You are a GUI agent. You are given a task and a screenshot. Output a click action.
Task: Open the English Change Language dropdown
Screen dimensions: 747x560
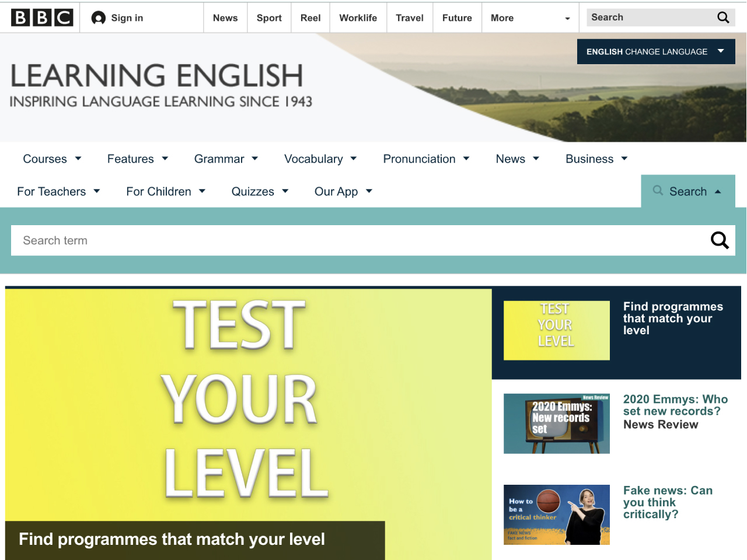pyautogui.click(x=656, y=52)
